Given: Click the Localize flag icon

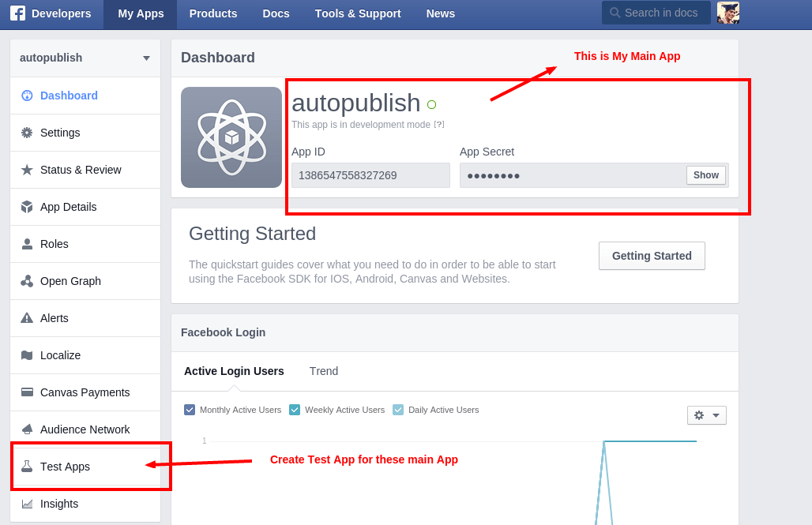Looking at the screenshot, I should tap(27, 355).
